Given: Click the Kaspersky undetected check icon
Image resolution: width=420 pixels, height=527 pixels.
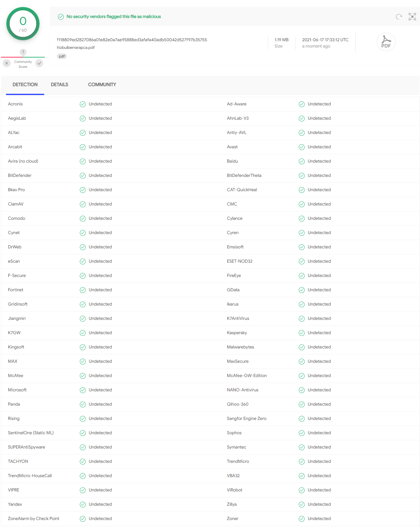Looking at the screenshot, I should (302, 333).
